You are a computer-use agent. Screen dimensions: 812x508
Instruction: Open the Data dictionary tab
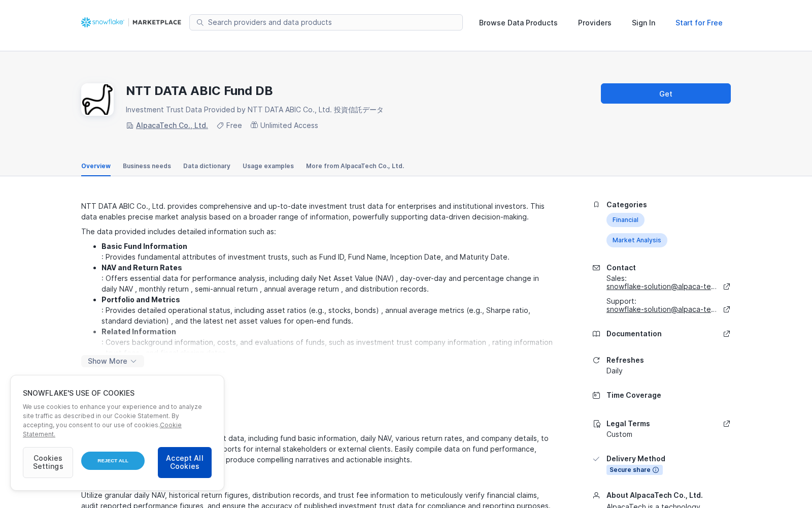click(207, 166)
